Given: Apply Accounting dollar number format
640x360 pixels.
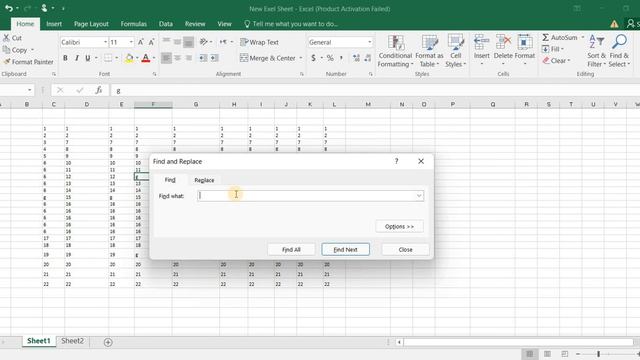Looking at the screenshot, I should (313, 58).
